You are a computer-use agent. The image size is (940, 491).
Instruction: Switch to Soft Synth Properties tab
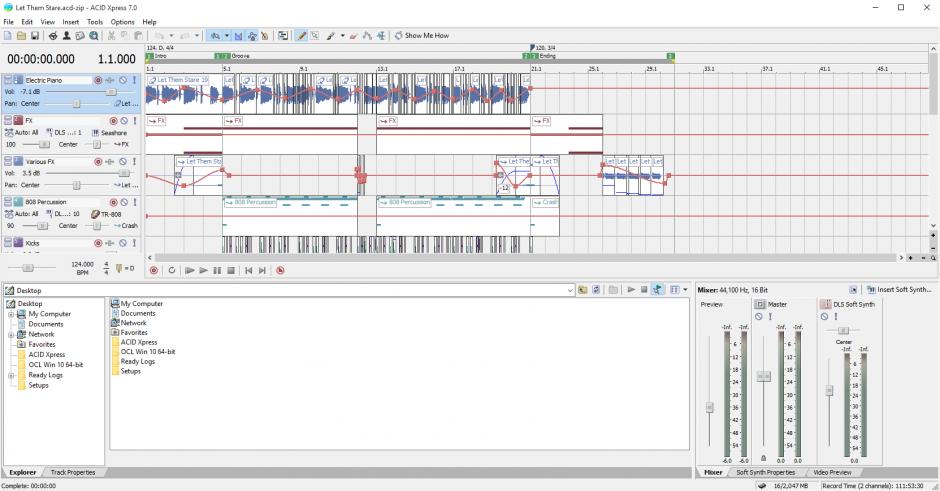766,472
